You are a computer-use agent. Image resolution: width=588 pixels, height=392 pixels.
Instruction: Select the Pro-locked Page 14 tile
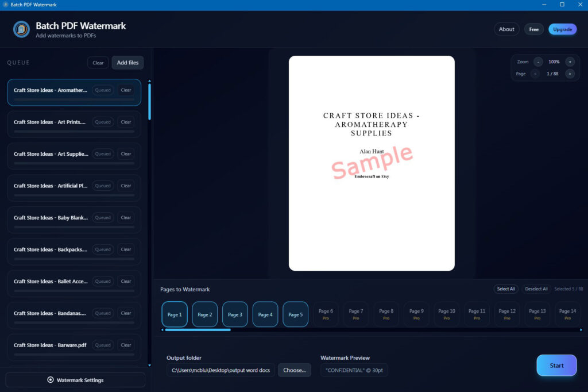567,314
